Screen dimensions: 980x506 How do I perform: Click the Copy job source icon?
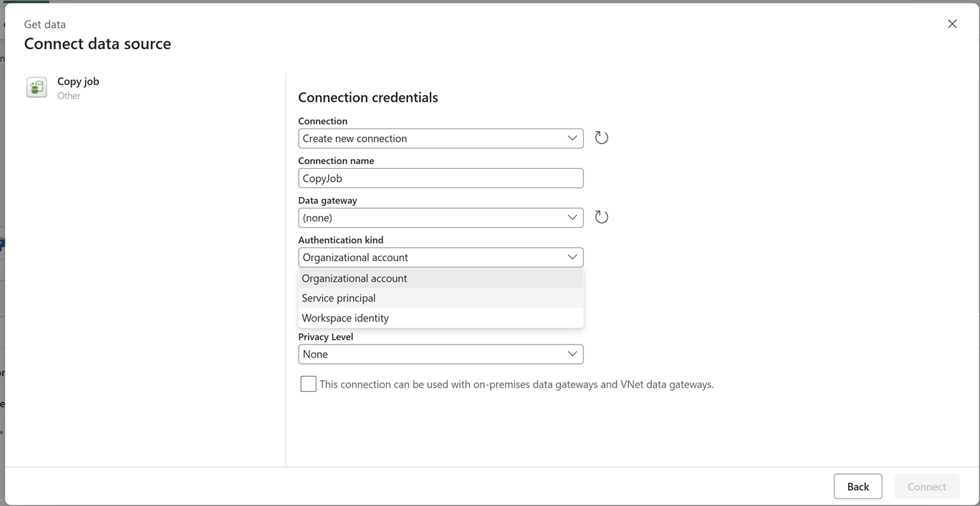36,88
